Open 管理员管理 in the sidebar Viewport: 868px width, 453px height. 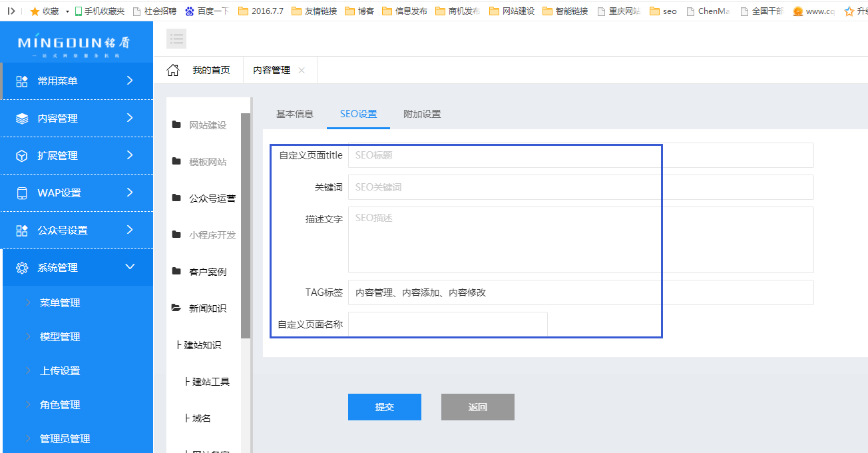65,439
